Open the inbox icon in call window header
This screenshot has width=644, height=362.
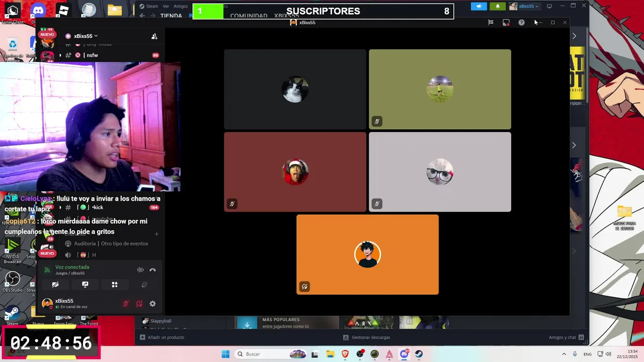click(506, 22)
